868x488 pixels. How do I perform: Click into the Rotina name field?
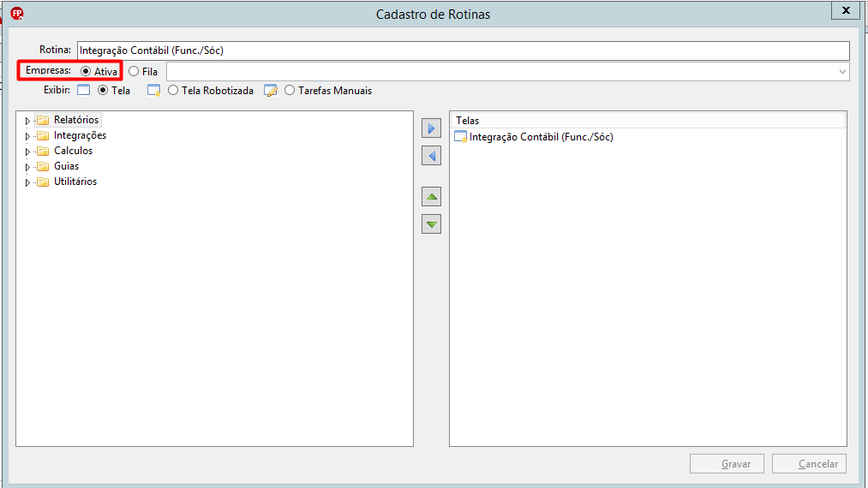pos(464,51)
